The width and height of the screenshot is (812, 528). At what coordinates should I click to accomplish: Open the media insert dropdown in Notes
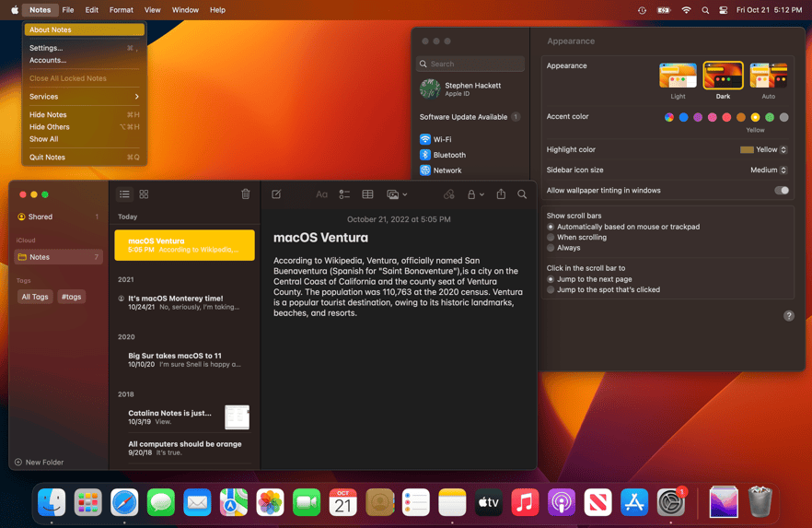click(x=397, y=194)
